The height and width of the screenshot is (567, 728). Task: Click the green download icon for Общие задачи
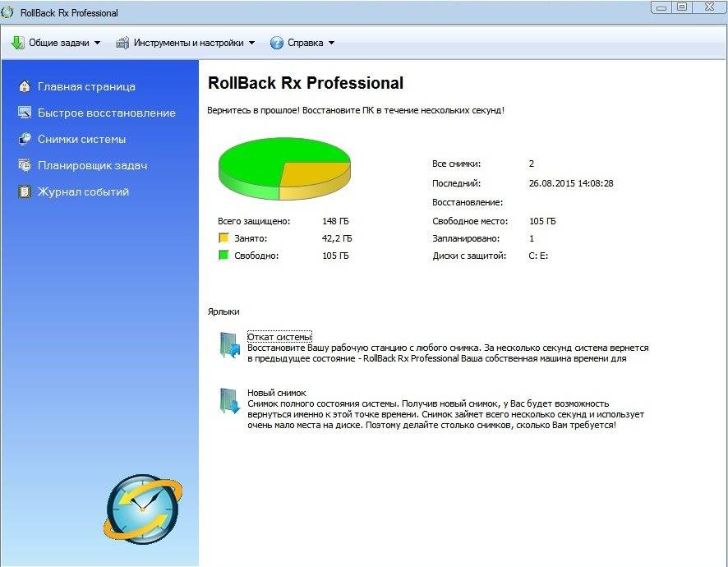point(18,43)
